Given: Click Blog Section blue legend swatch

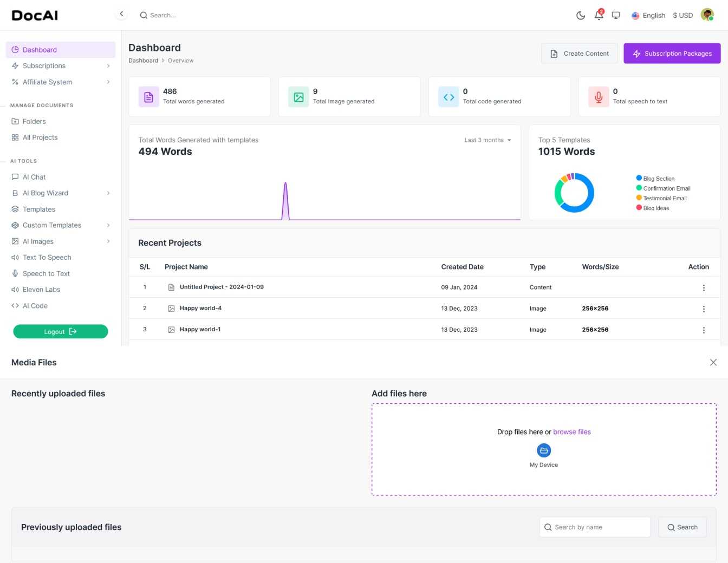Looking at the screenshot, I should [639, 178].
